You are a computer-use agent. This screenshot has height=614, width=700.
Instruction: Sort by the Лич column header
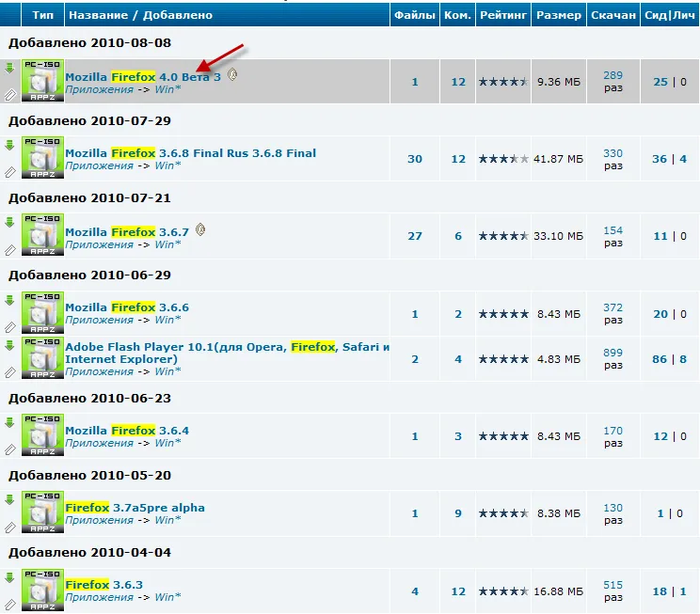(x=684, y=15)
